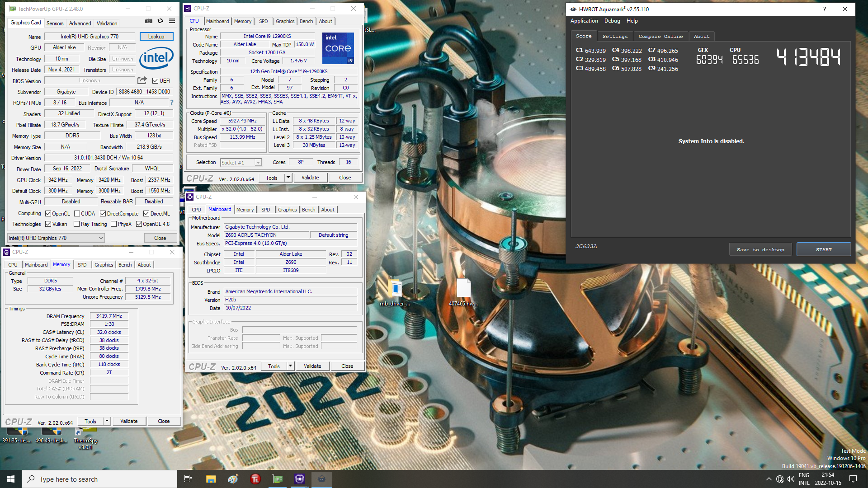Click the Aquamark taskbar icon
The width and height of the screenshot is (868, 488).
[322, 479]
